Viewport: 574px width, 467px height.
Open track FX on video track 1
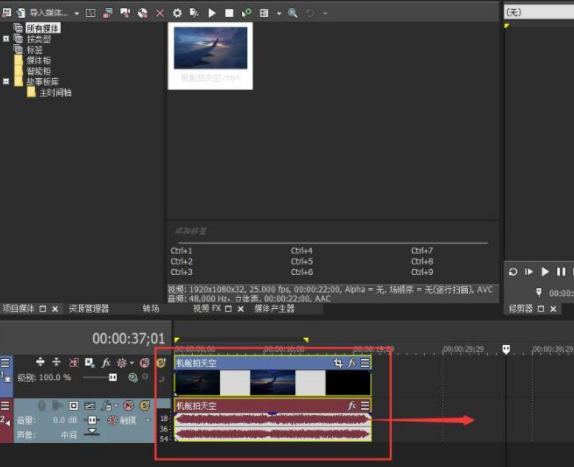click(x=106, y=363)
